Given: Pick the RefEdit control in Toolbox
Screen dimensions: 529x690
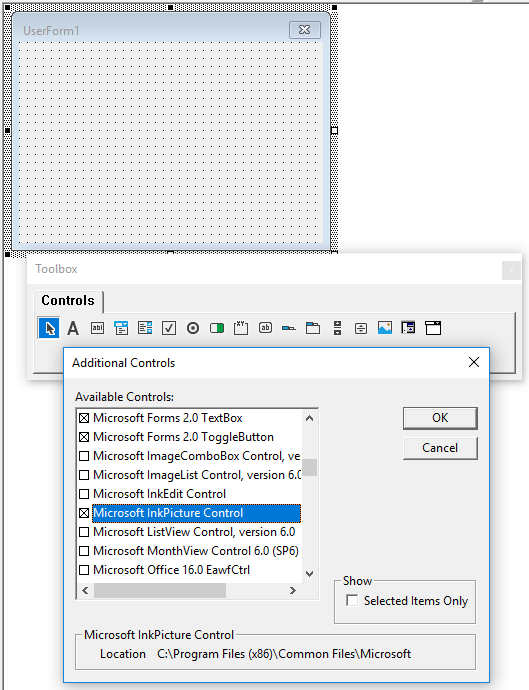Looking at the screenshot, I should pos(408,328).
